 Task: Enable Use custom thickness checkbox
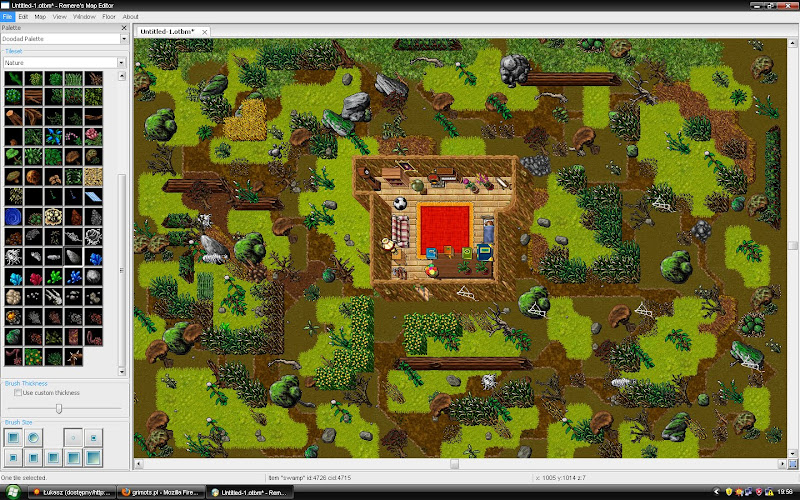click(x=18, y=392)
